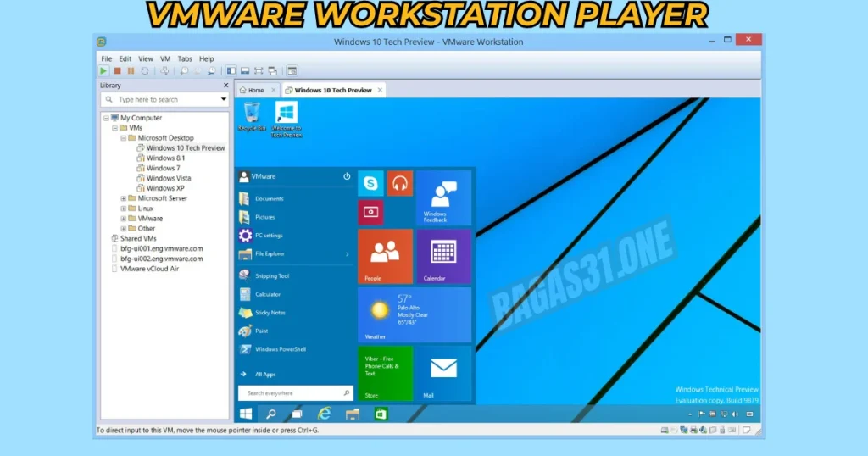Click the Recycle Bin desktop icon

(x=252, y=117)
